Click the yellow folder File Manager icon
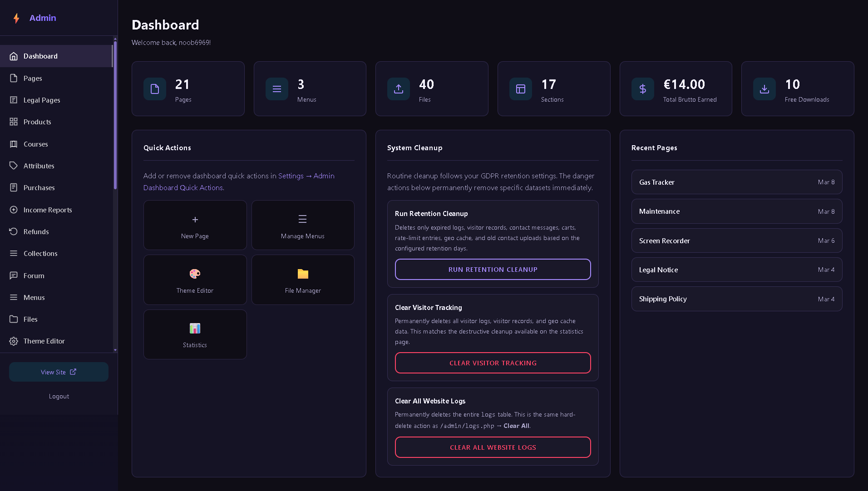 click(x=303, y=274)
